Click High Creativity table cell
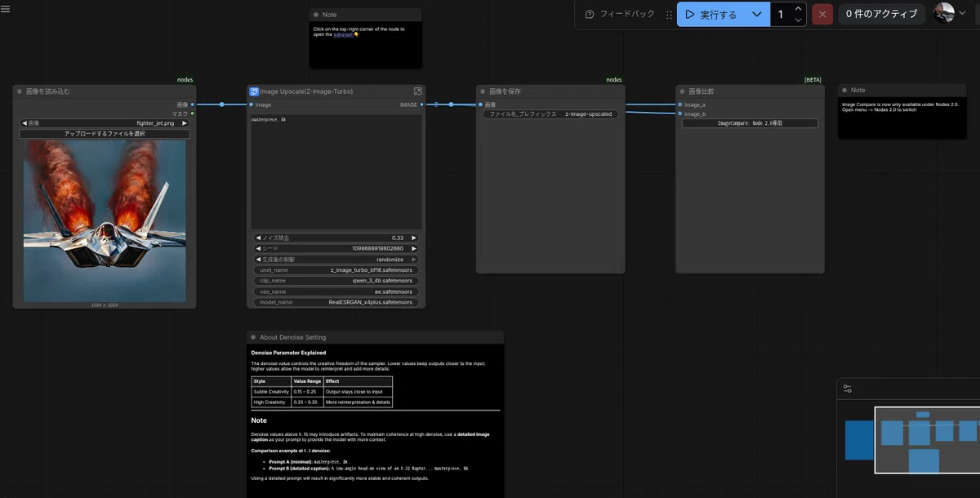The width and height of the screenshot is (980, 498). [x=271, y=402]
